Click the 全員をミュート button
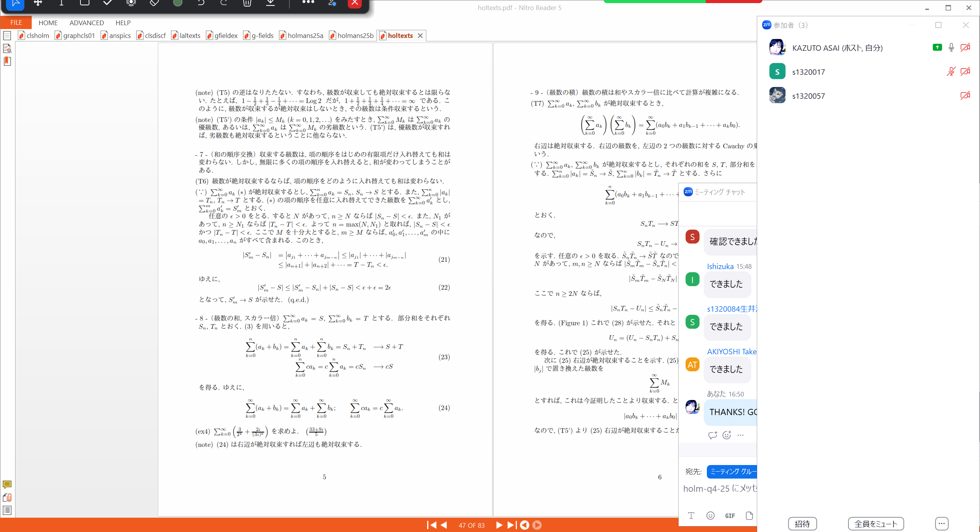The height and width of the screenshot is (532, 980). pyautogui.click(x=876, y=523)
